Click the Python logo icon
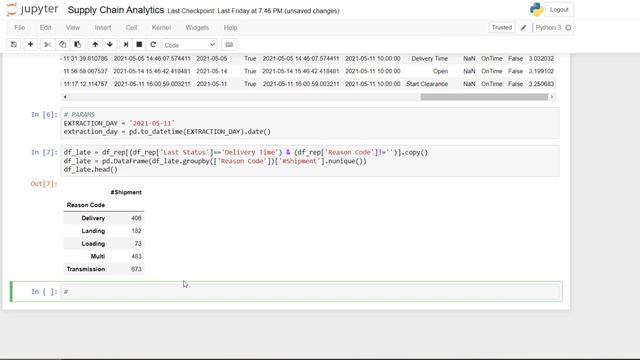 tap(536, 9)
